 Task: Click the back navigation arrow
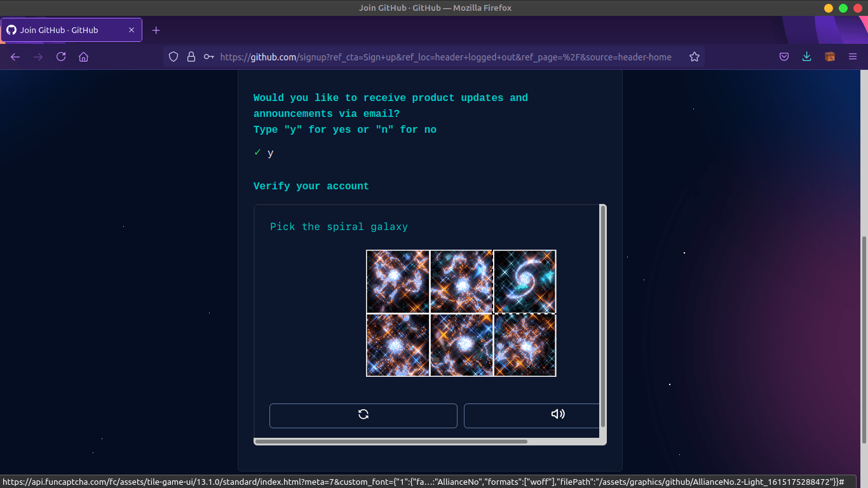(15, 57)
